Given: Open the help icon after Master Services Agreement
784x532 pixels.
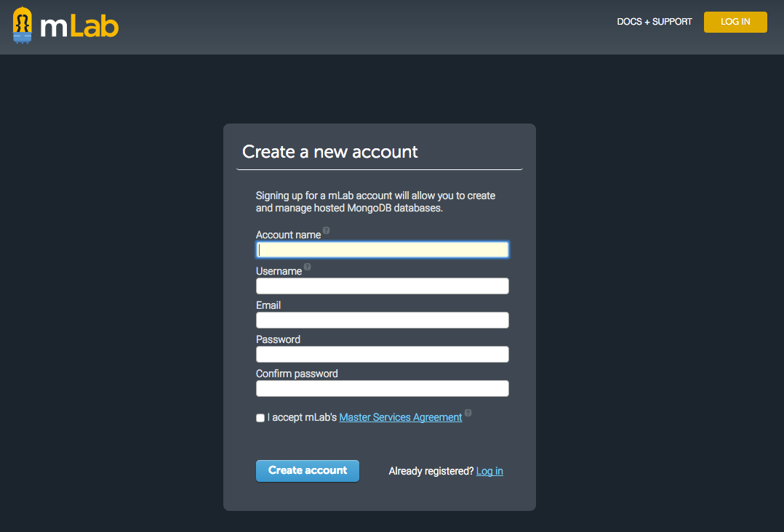Looking at the screenshot, I should click(x=468, y=413).
